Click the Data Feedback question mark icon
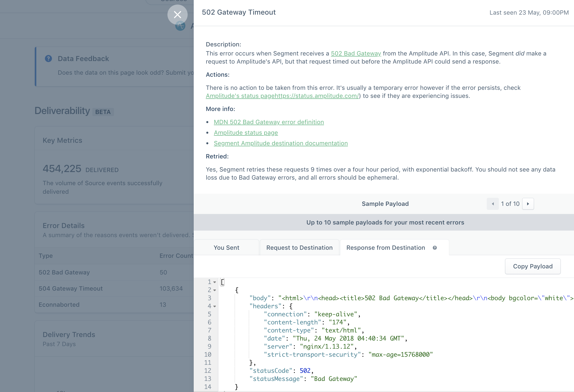This screenshot has height=392, width=574. point(48,58)
